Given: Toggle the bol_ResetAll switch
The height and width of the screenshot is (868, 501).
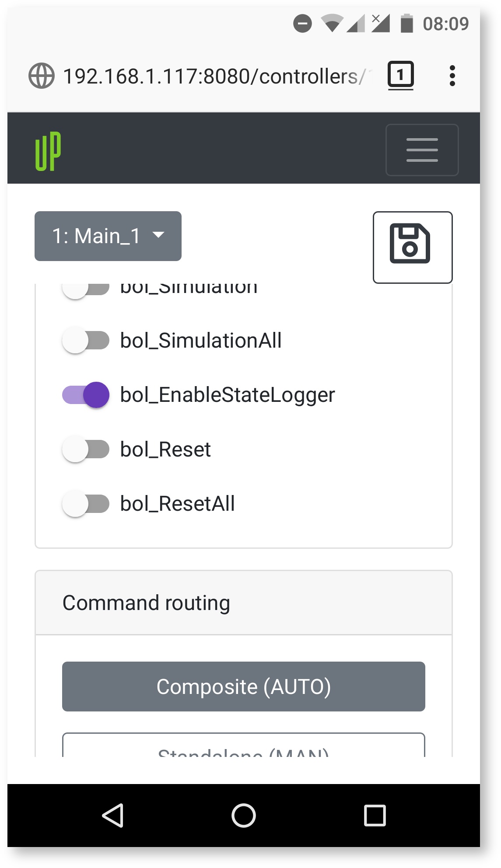Looking at the screenshot, I should pos(86,504).
